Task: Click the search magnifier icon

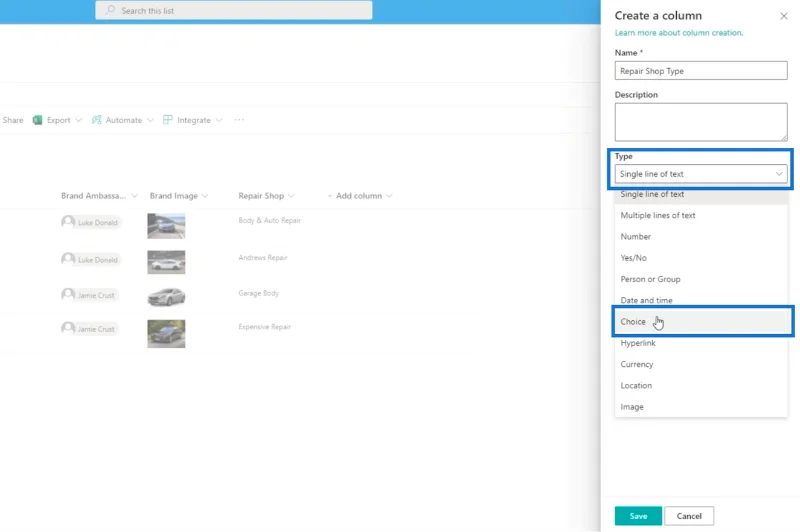Action: point(110,10)
